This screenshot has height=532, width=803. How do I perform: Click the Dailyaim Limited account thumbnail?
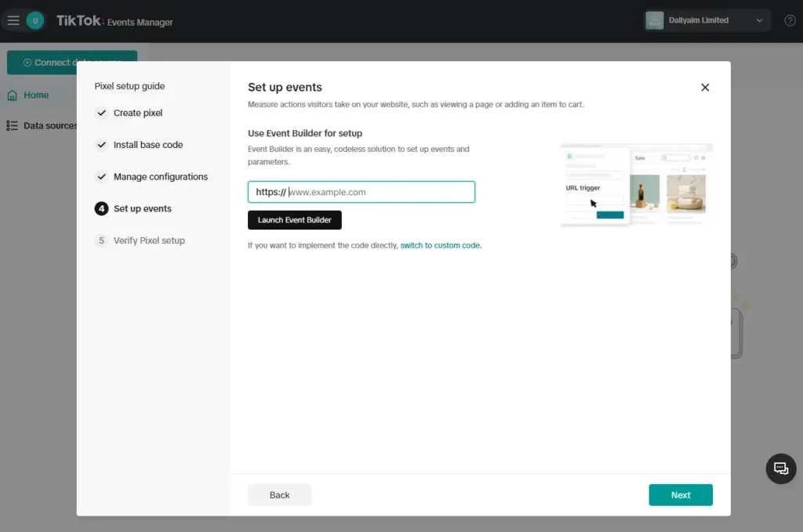click(x=654, y=20)
